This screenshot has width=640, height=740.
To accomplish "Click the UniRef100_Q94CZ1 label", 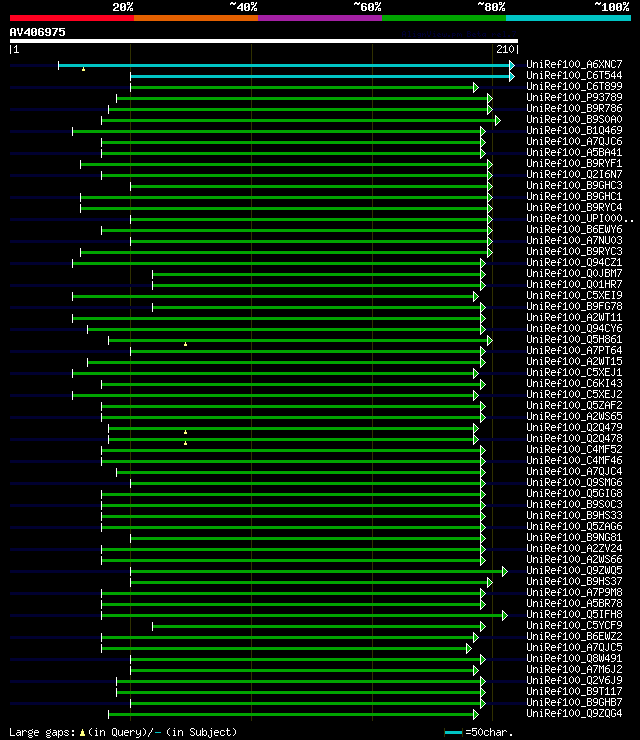I will [574, 262].
